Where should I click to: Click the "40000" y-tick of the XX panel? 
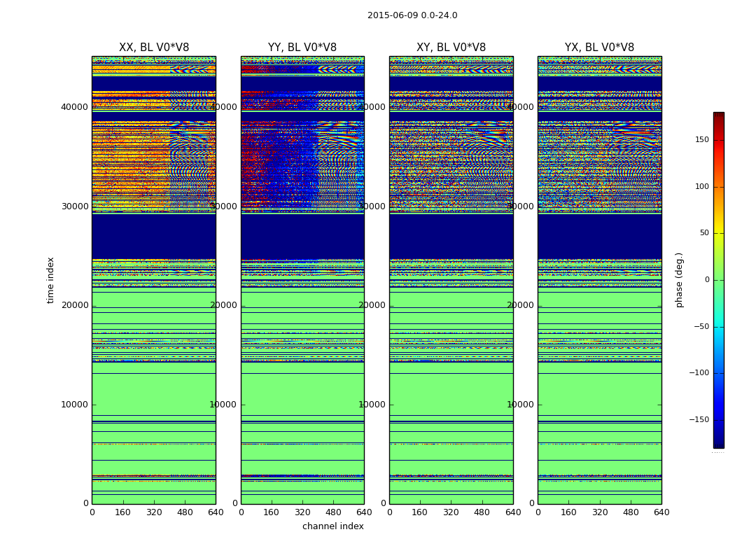pos(74,107)
